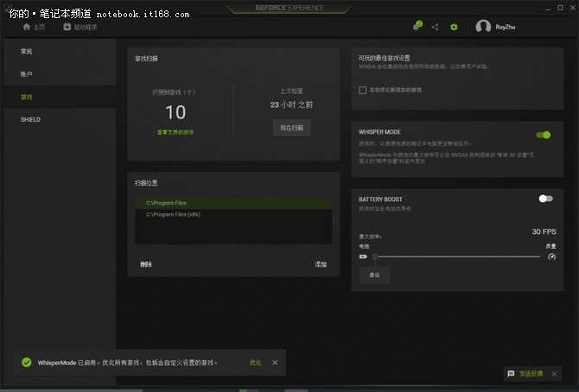Click 添加 to add scan location
Viewport: 579px width, 392px height.
point(321,264)
